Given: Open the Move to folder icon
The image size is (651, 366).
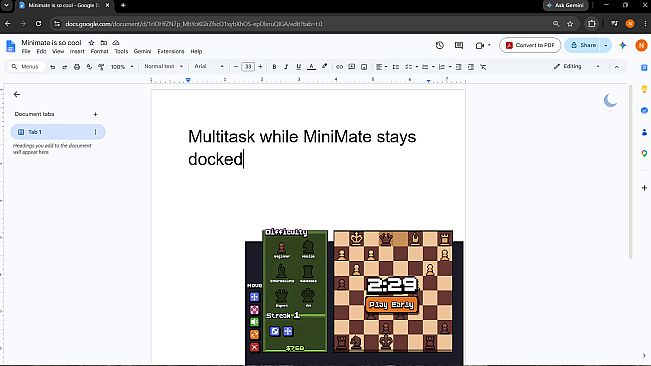Looking at the screenshot, I should 104,42.
